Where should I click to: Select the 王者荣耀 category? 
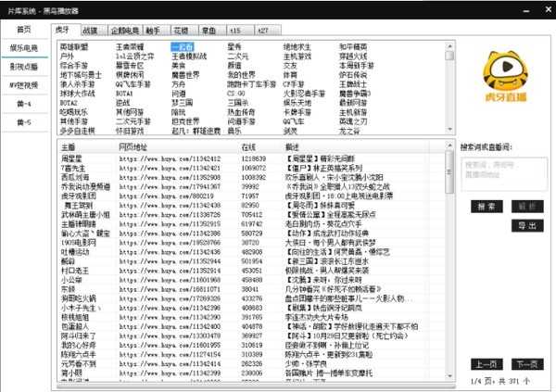(x=130, y=47)
